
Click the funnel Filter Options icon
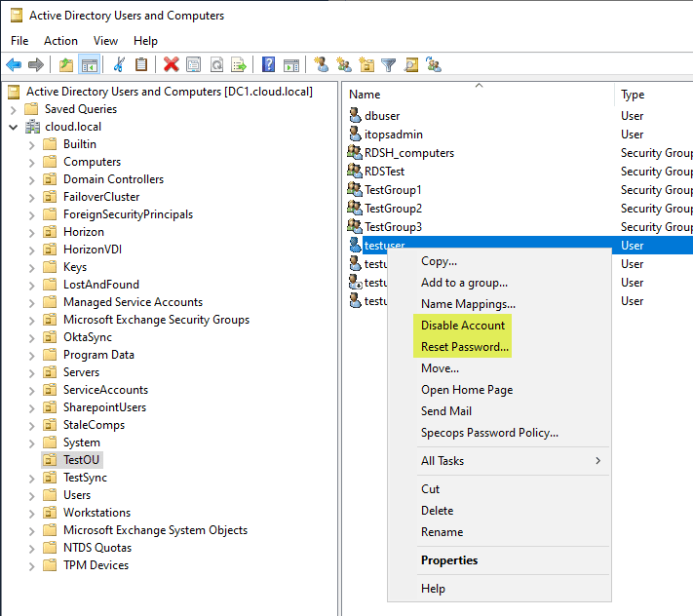(x=389, y=65)
